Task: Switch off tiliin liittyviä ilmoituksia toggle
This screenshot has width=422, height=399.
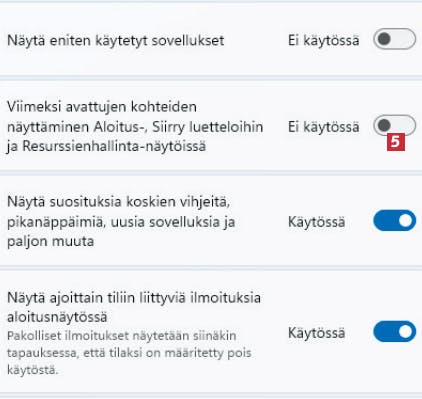Action: (394, 332)
